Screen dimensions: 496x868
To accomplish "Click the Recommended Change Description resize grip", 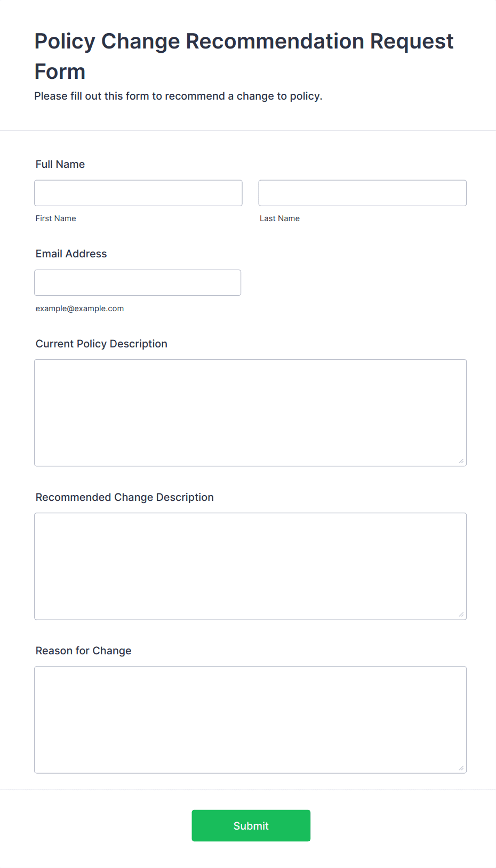I will (x=461, y=614).
